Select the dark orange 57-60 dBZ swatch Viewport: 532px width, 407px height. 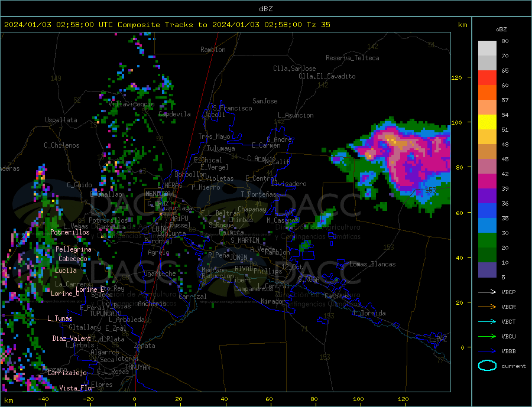pyautogui.click(x=487, y=93)
